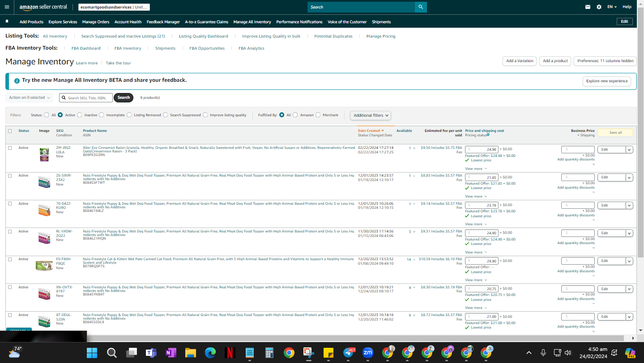Click the Search SKU, Title, ISBN field
Image resolution: width=644 pixels, height=363 pixels.
(x=86, y=97)
